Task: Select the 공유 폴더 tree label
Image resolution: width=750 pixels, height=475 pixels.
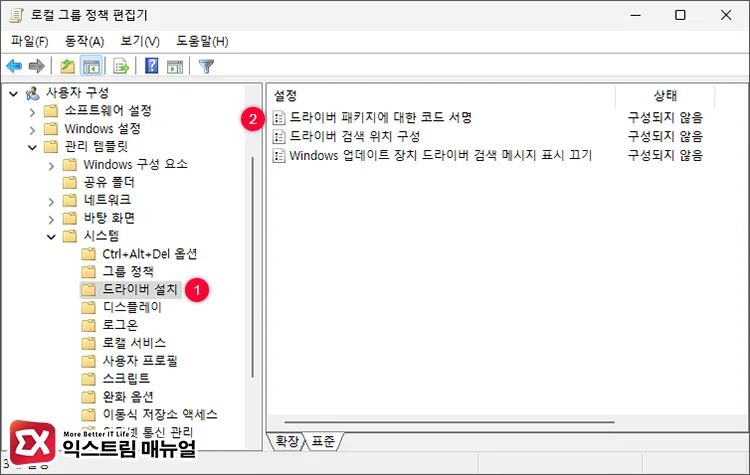Action: [x=109, y=182]
